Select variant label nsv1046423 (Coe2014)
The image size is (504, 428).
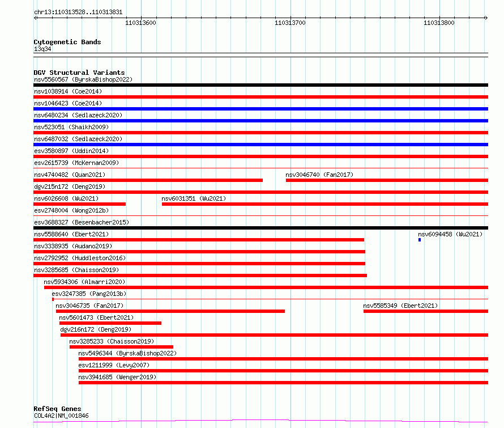pyautogui.click(x=68, y=103)
